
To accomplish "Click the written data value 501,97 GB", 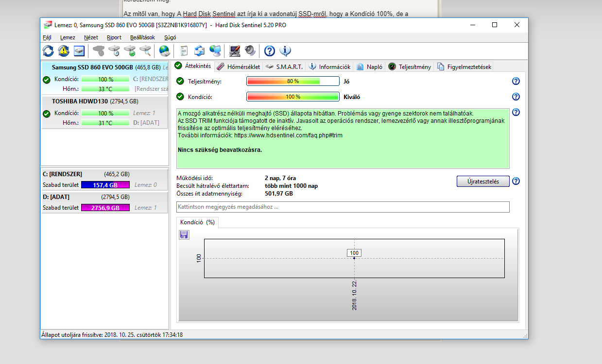I will [279, 194].
